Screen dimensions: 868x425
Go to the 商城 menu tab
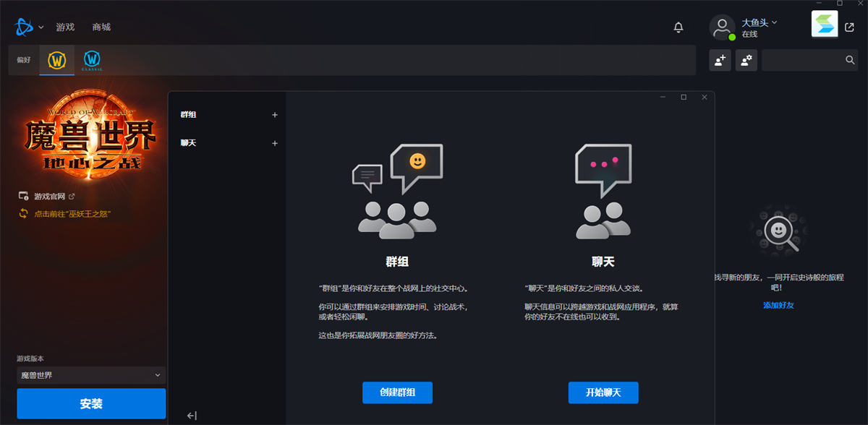pos(101,27)
